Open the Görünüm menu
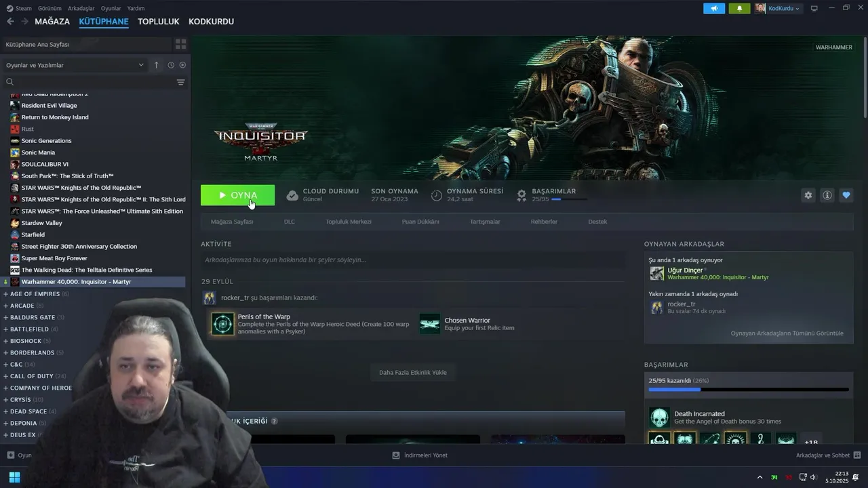Viewport: 868px width, 488px height. [x=50, y=8]
